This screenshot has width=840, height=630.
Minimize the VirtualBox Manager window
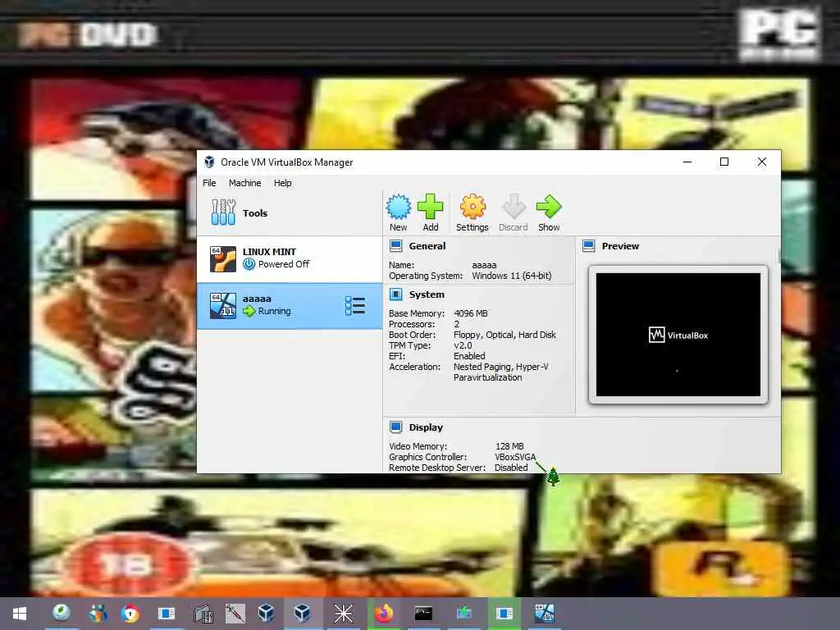(688, 162)
